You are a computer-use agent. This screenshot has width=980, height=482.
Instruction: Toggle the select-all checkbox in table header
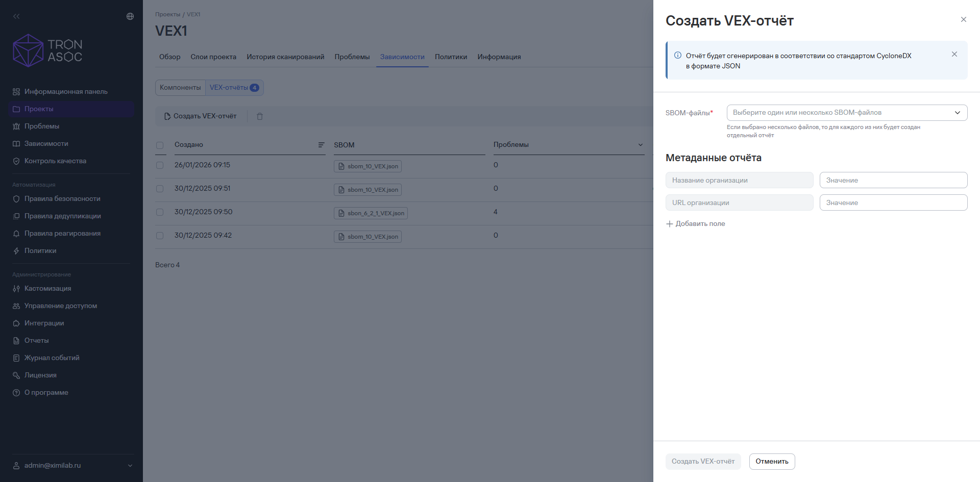pyautogui.click(x=160, y=145)
